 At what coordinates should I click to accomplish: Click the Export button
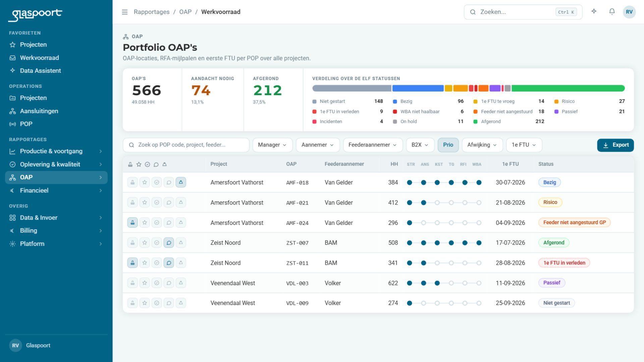[x=615, y=145]
